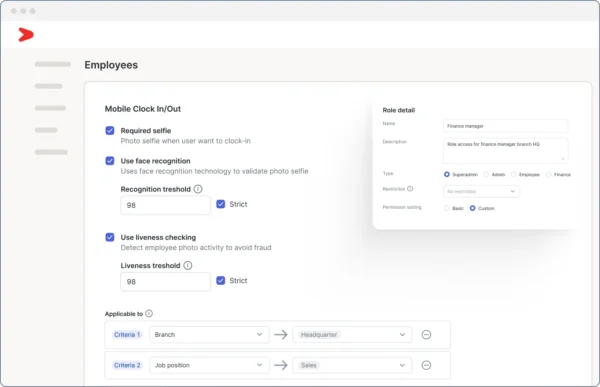Screen dimensions: 600x387
Task: Open the Job position criteria dropdown
Action: coord(209,365)
